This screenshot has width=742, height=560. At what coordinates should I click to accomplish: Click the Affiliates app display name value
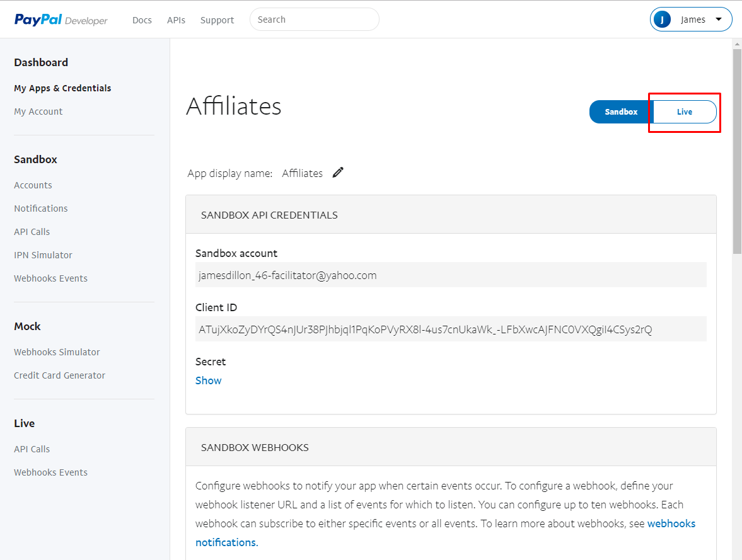click(x=303, y=173)
